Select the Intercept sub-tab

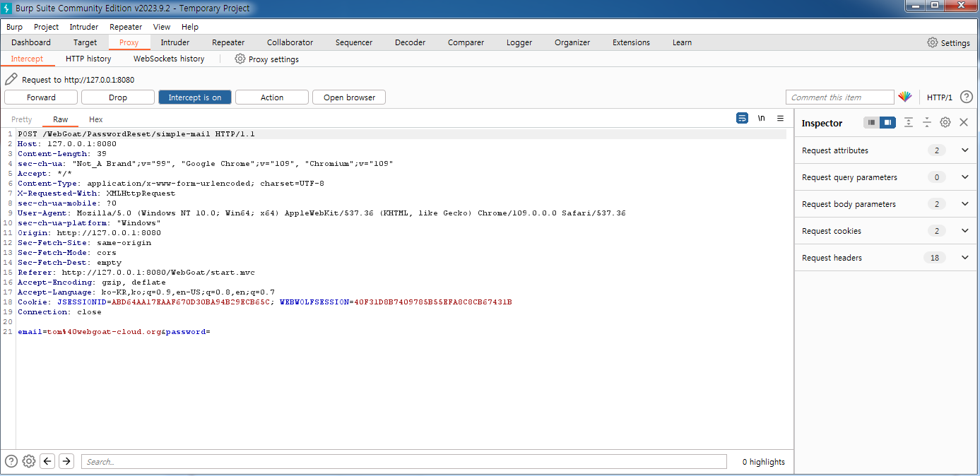(x=27, y=59)
